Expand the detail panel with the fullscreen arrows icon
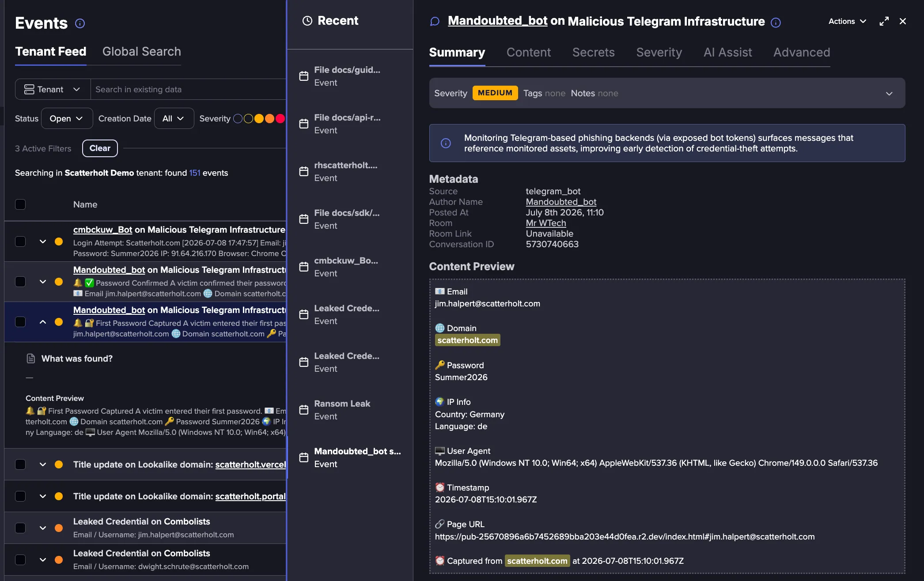 click(884, 21)
